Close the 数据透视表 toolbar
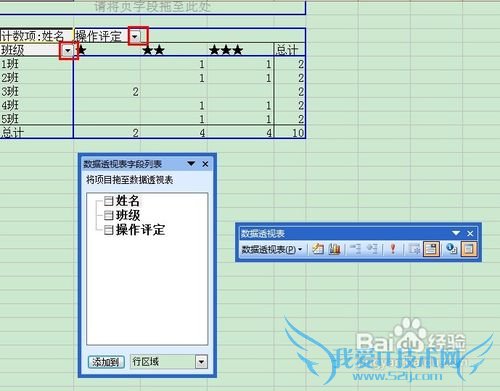This screenshot has width=500, height=391. tap(470, 233)
